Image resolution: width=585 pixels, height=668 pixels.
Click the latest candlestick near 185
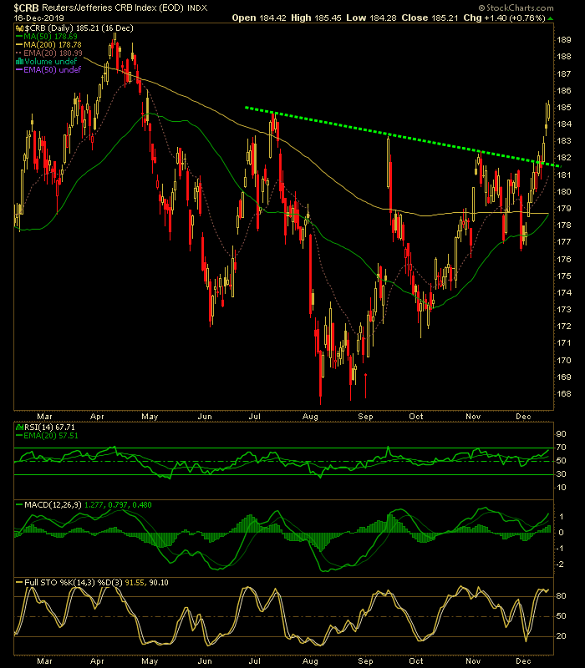click(x=548, y=110)
